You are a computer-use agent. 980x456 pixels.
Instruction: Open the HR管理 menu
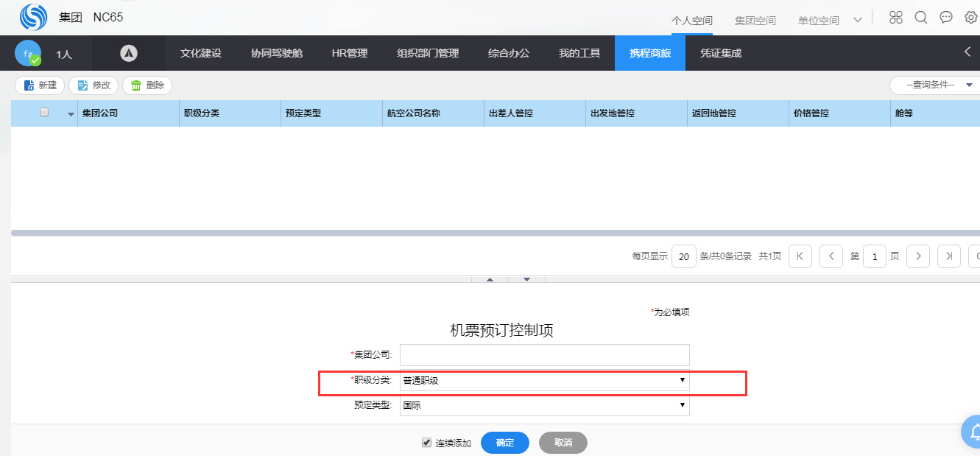tap(350, 53)
